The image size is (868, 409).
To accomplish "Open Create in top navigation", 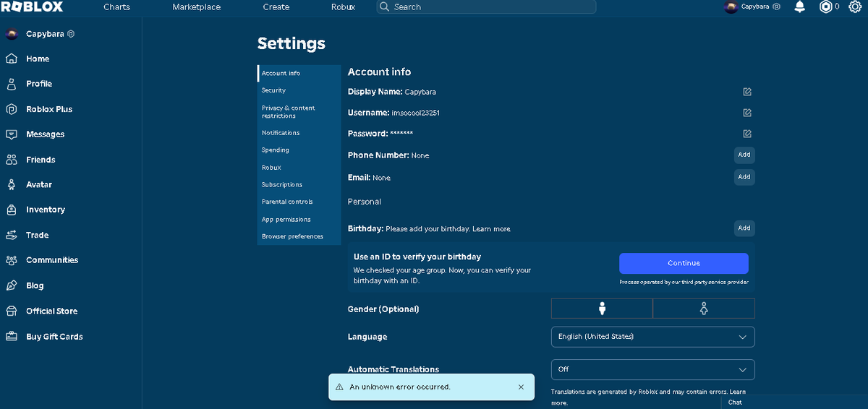I will [x=276, y=7].
